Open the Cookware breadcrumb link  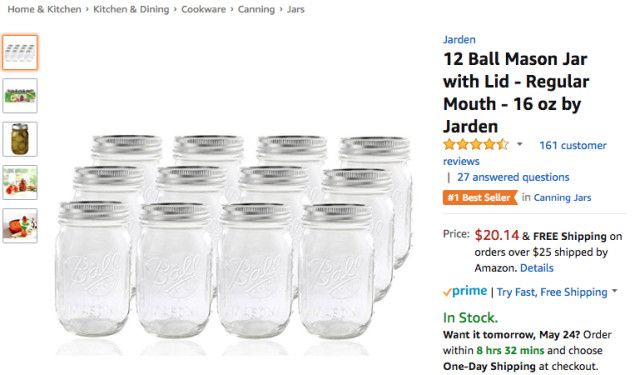click(203, 9)
